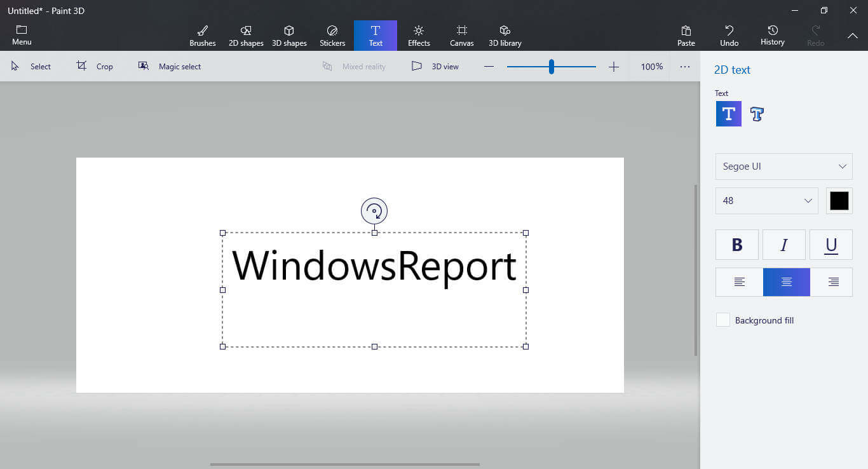Align text to the center
The height and width of the screenshot is (469, 868).
787,282
